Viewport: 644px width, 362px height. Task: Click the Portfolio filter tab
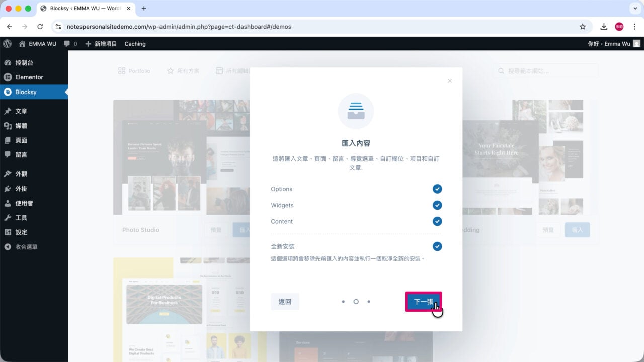point(134,71)
